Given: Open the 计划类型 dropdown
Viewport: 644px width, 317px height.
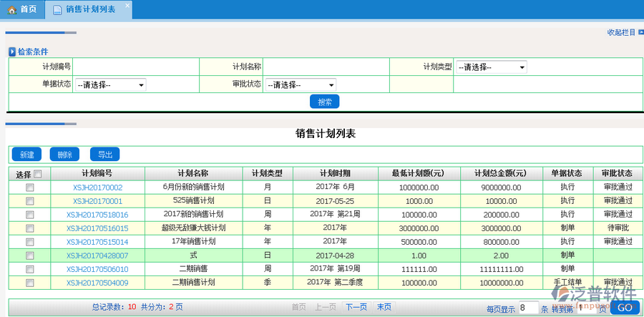Looking at the screenshot, I should click(492, 67).
